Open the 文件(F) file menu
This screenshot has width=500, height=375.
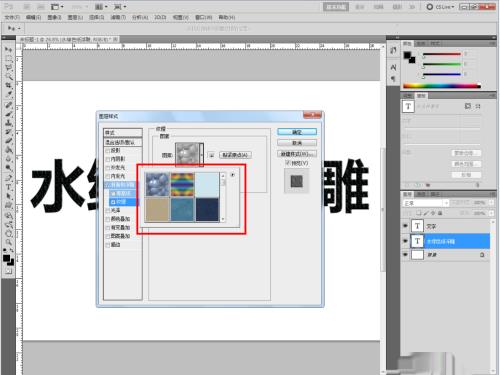[12, 17]
